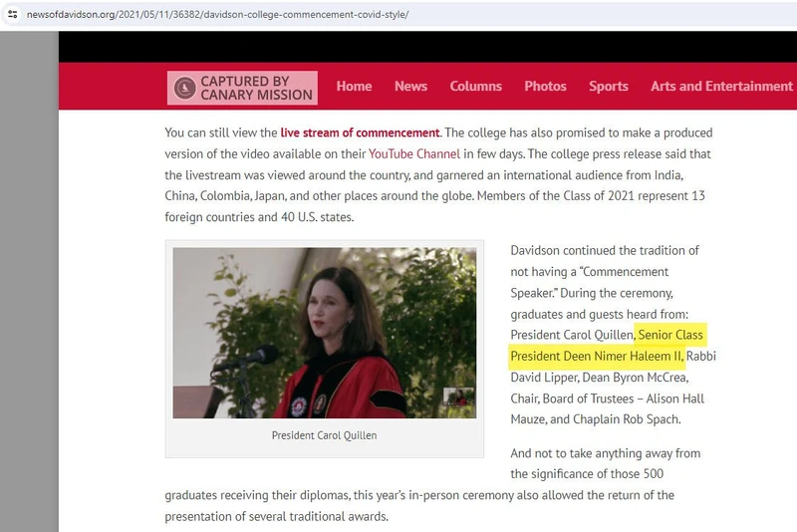Screen dimensions: 797x532
Task: Navigate to the Sports section
Action: [608, 87]
